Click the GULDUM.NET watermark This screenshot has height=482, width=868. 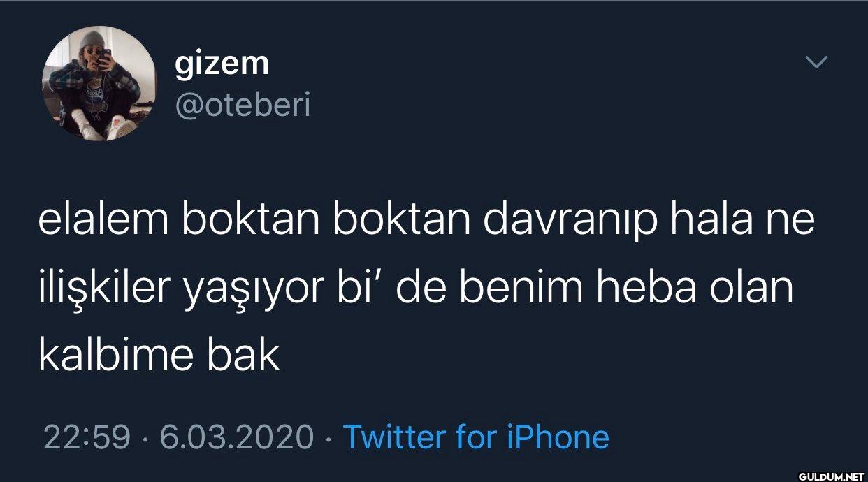[830, 474]
